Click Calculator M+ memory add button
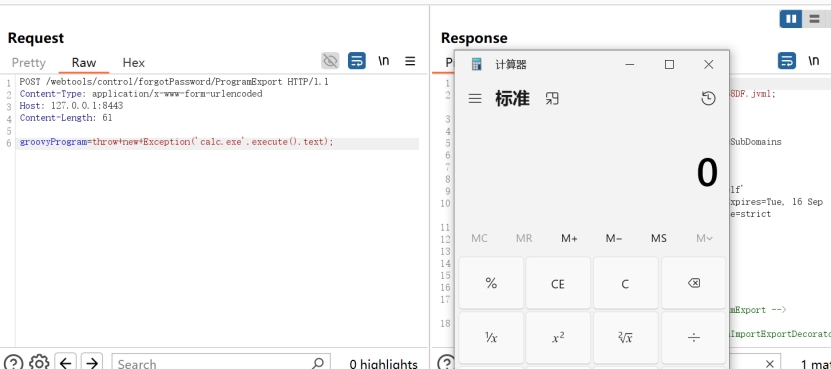The image size is (831, 369). [x=569, y=239]
